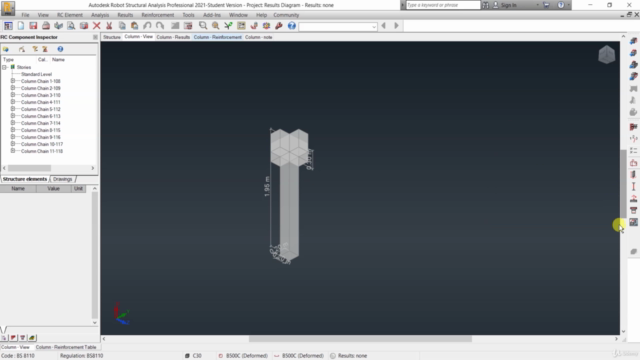
Task: Click the first folder icon in Inspector toolbar
Action: coord(6,49)
